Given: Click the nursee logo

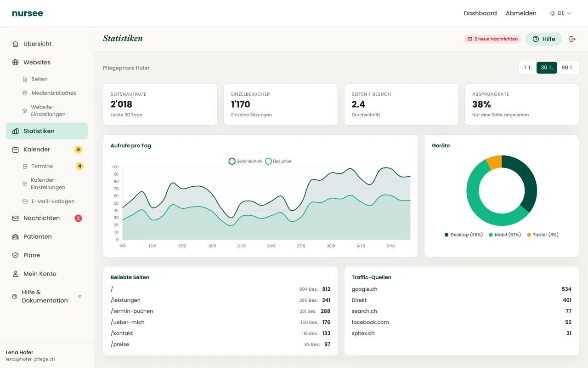Looking at the screenshot, I should coord(28,13).
